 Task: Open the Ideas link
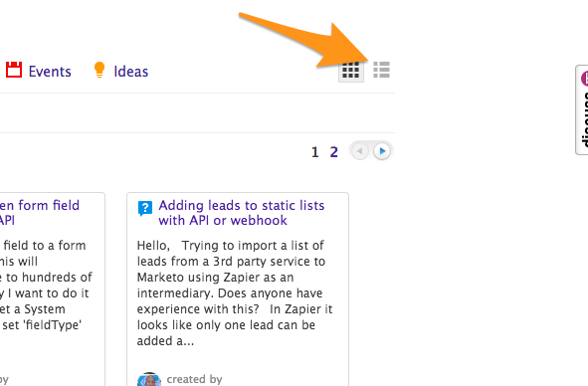131,72
